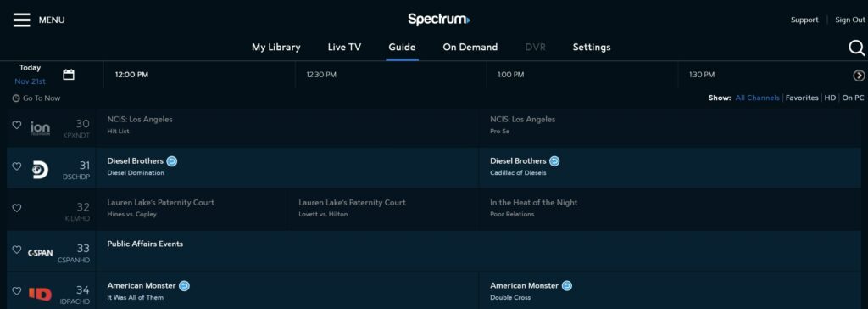This screenshot has height=309, width=868.
Task: Click restart icon beside Diesel Brothers Cadillac of Diesels
Action: tap(554, 161)
